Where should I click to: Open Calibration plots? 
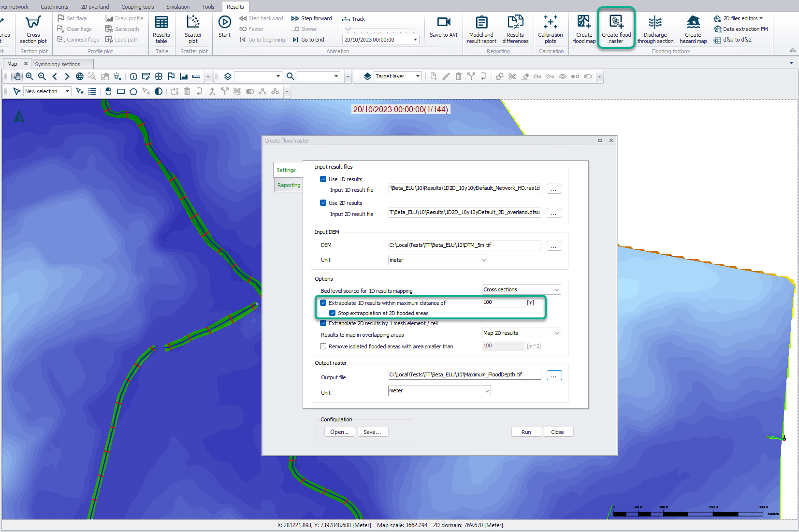pyautogui.click(x=551, y=29)
